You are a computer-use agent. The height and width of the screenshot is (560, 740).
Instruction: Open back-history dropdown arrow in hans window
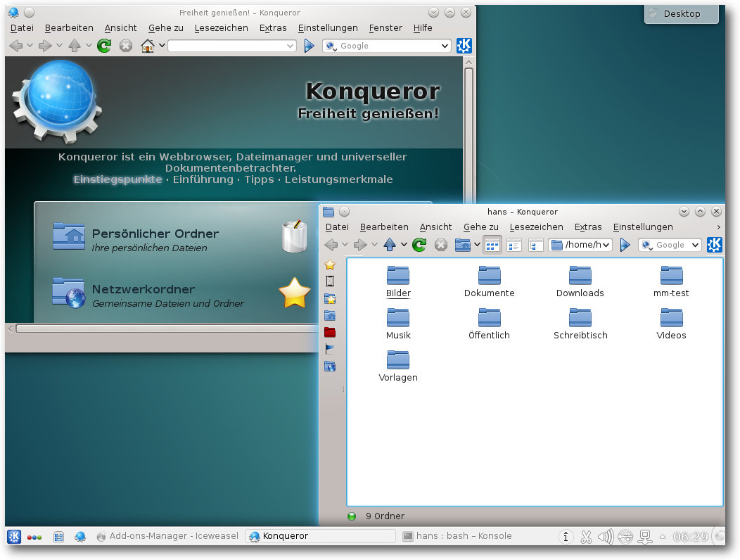pos(345,245)
